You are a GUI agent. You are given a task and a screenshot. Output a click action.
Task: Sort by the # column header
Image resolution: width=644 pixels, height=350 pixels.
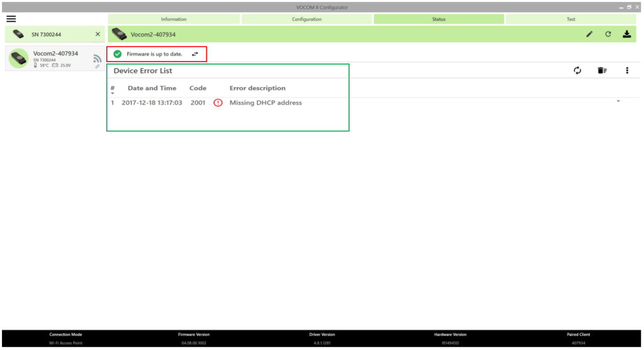pyautogui.click(x=113, y=89)
